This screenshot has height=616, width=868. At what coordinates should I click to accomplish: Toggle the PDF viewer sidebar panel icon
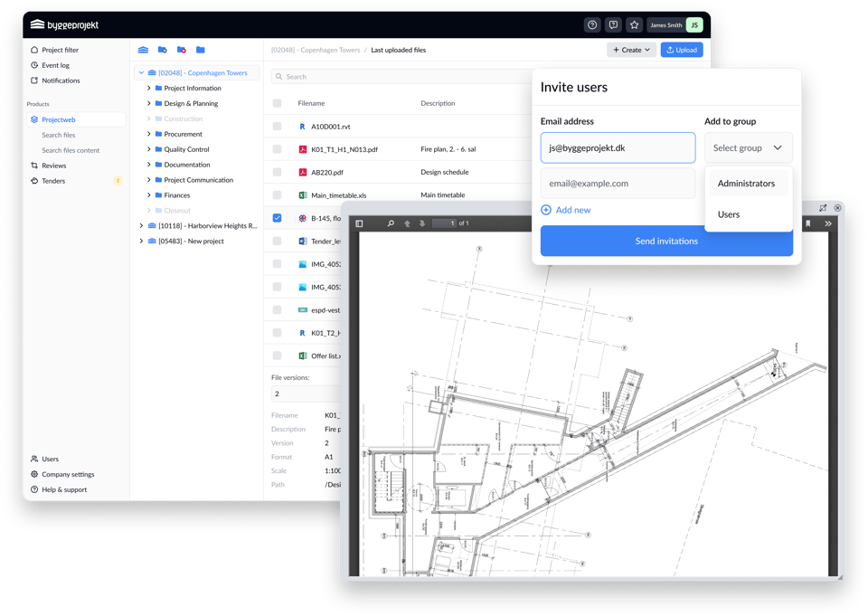click(x=359, y=223)
